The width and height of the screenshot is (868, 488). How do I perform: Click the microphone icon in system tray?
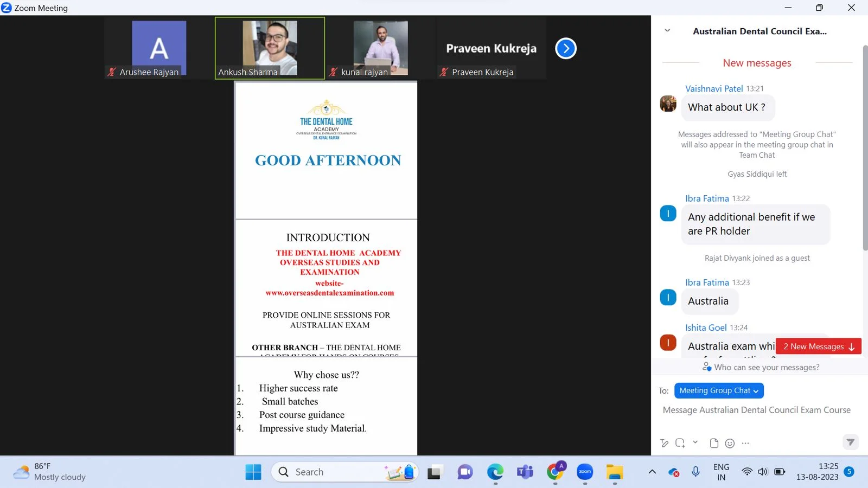point(695,472)
